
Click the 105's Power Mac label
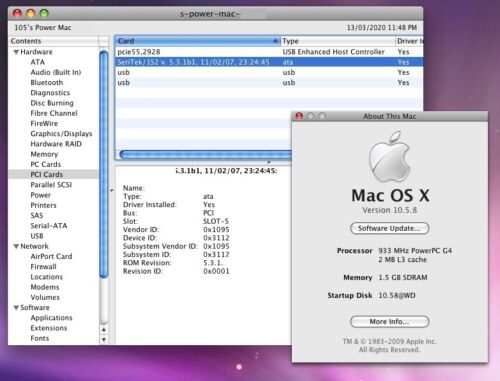pos(43,28)
